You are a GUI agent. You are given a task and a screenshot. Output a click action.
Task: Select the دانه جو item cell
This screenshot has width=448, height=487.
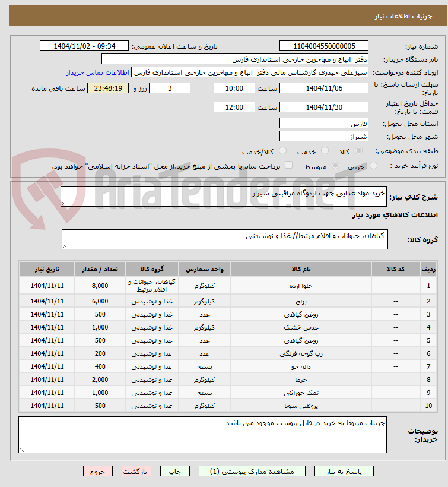click(301, 366)
